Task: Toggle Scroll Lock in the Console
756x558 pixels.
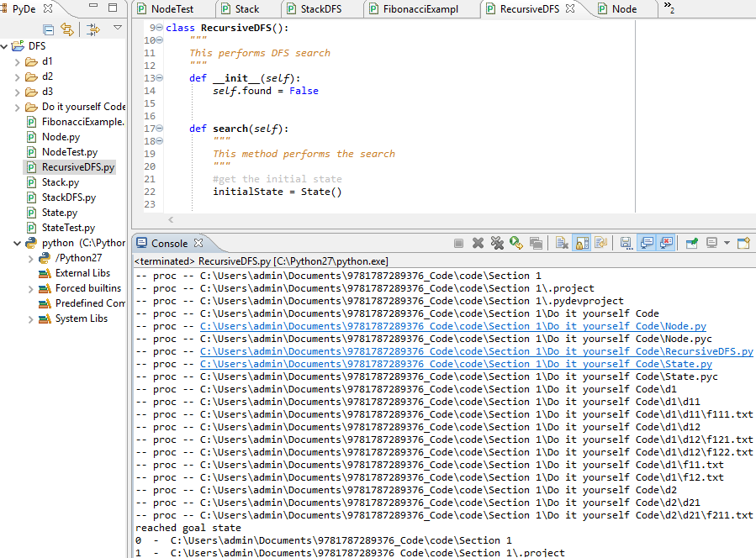Action: click(x=582, y=244)
